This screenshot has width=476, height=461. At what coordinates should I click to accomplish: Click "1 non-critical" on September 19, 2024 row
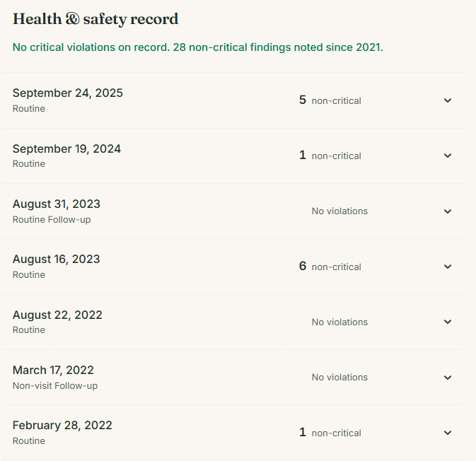[330, 156]
